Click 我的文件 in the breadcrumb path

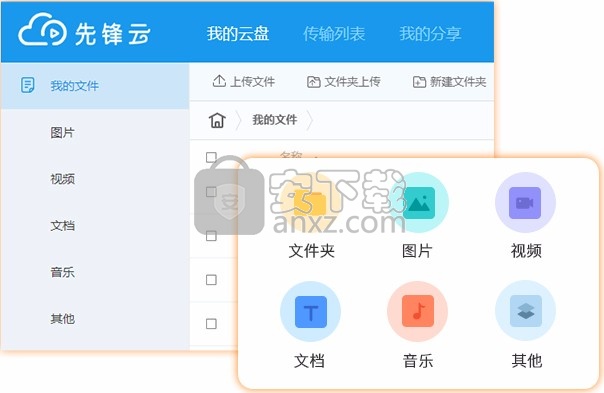coord(275,120)
